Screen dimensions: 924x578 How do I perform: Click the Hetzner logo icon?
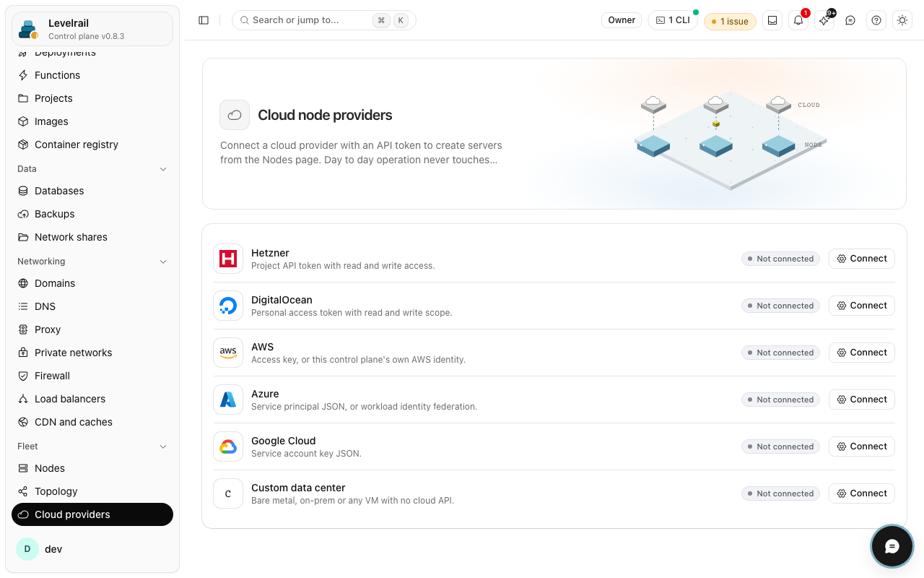[x=228, y=259]
